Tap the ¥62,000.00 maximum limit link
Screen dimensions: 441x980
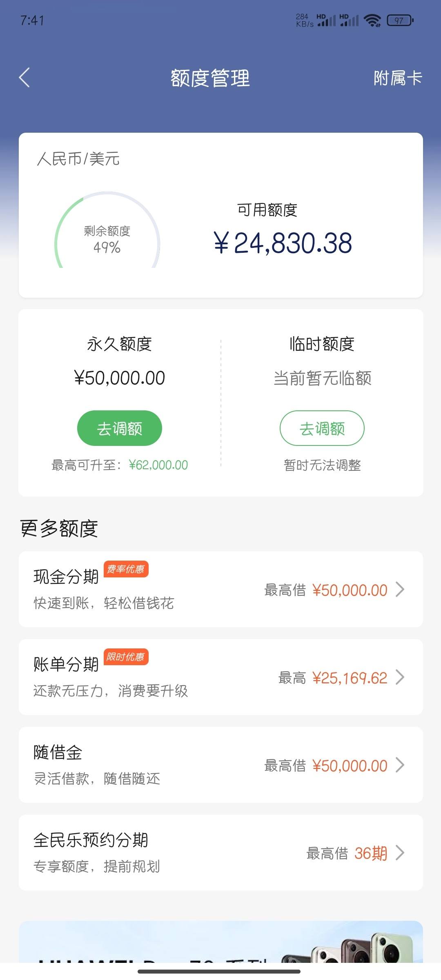158,465
